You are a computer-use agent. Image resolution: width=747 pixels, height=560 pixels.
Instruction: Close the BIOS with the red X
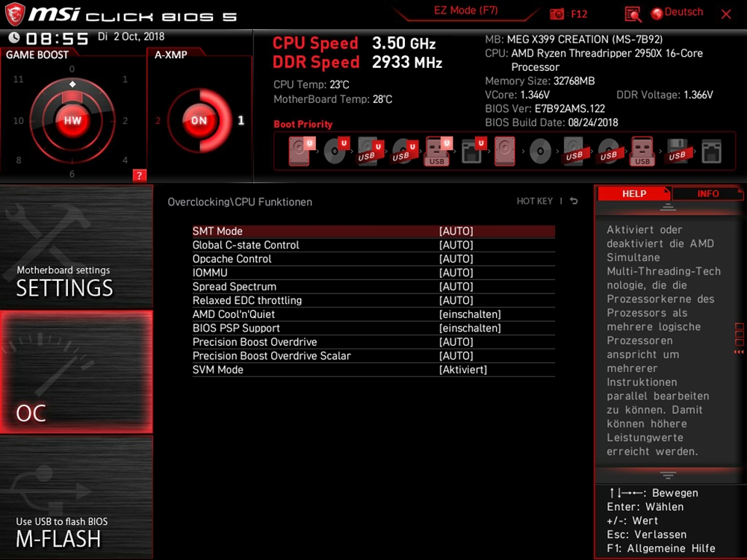coord(726,14)
